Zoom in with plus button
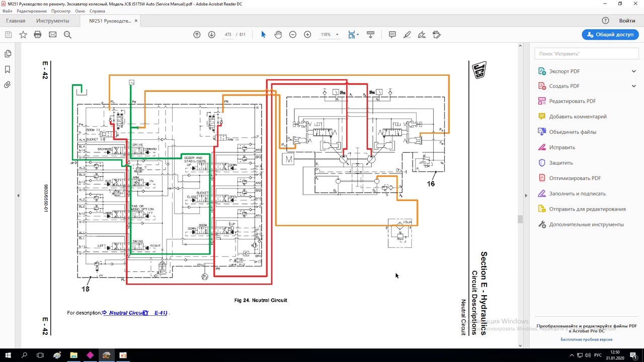 click(x=307, y=35)
